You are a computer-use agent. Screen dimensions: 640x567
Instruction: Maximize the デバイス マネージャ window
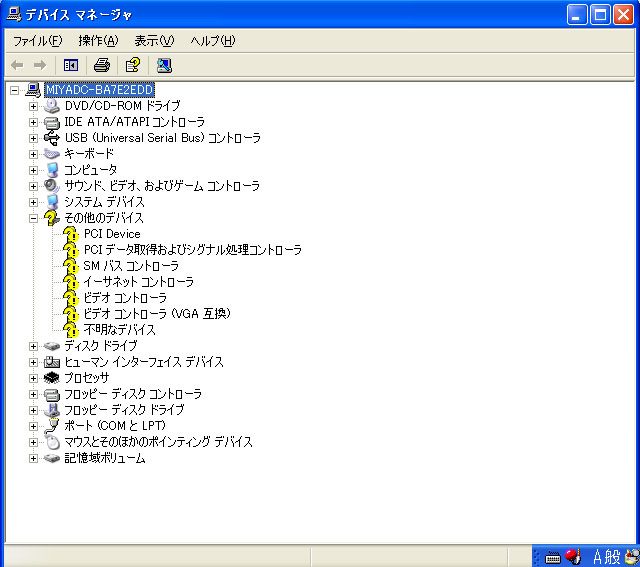click(600, 15)
